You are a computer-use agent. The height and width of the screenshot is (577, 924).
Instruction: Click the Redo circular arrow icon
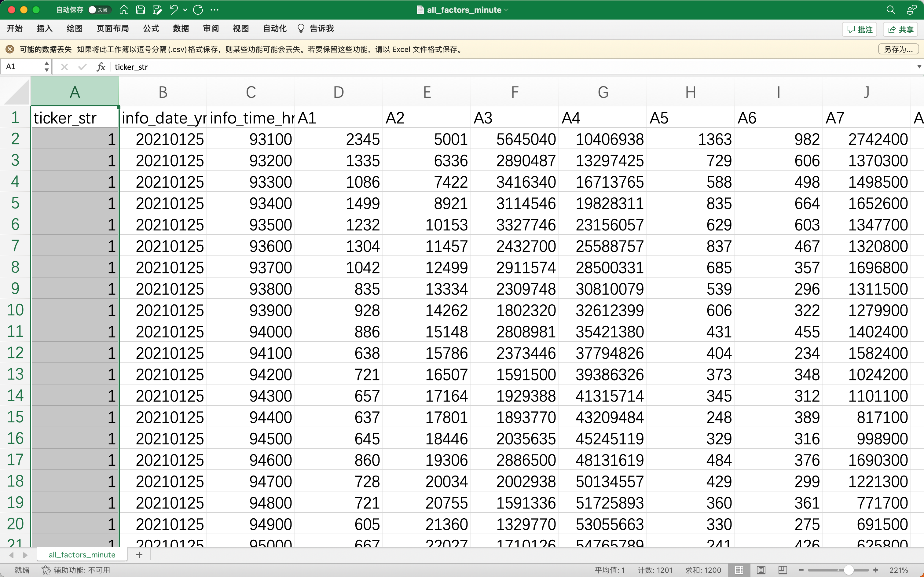coord(198,10)
